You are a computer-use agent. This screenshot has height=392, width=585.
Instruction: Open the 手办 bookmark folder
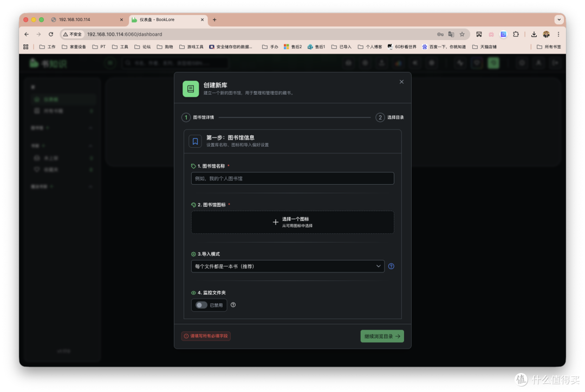(270, 47)
